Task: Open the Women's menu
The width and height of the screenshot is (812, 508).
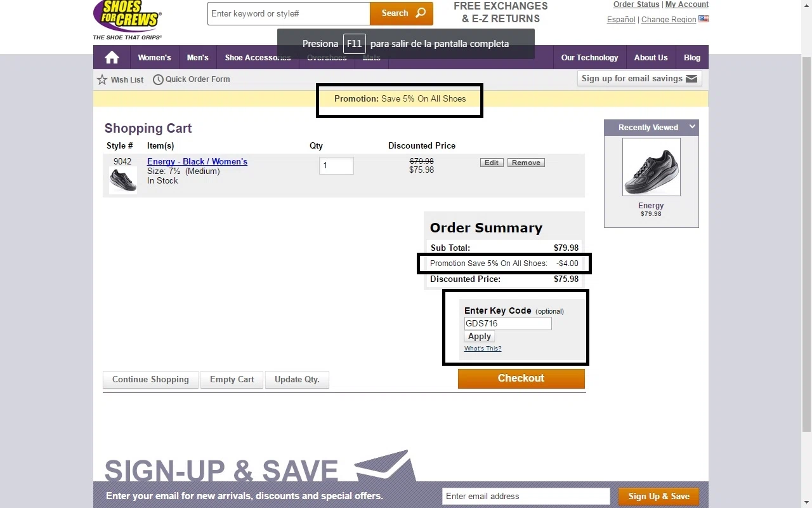Action: pos(154,57)
